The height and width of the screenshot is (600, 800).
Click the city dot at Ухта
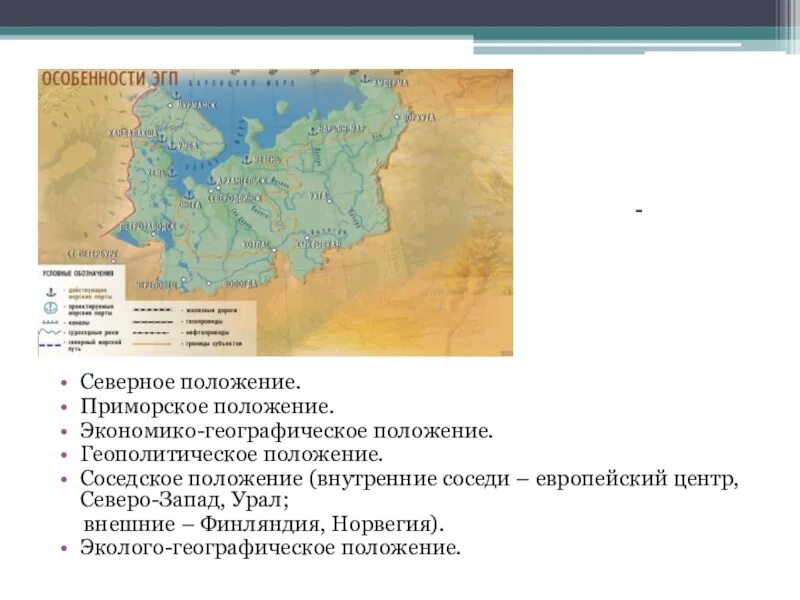tap(330, 201)
